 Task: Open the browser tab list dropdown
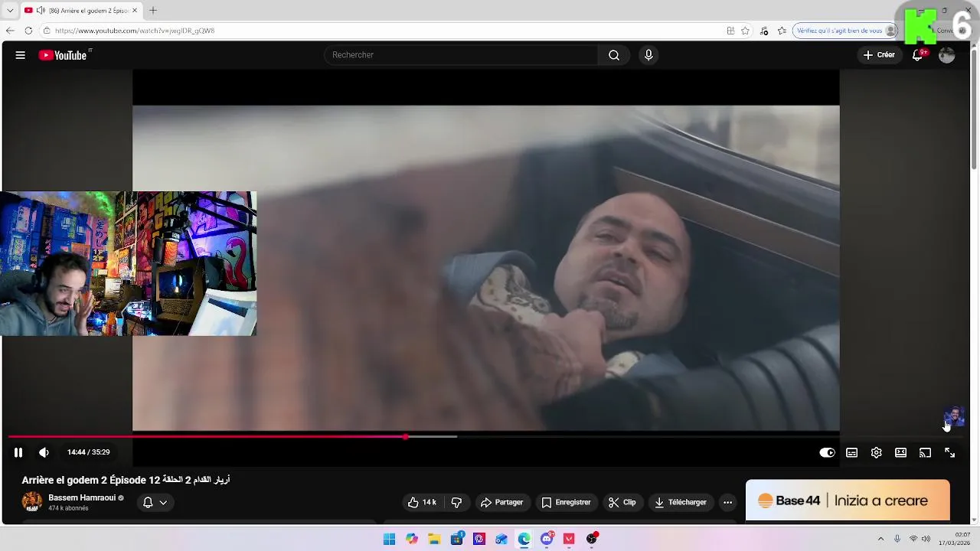[x=10, y=11]
